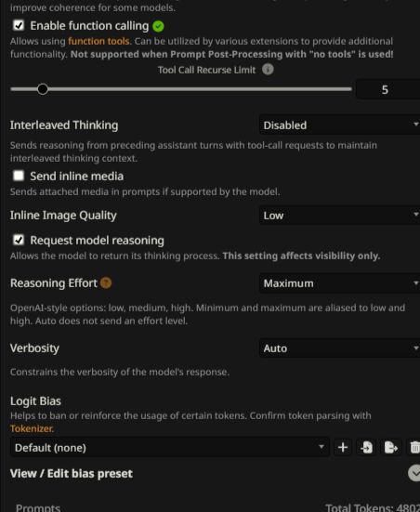
Task: Click the recurse limit value field showing 5
Action: point(388,89)
